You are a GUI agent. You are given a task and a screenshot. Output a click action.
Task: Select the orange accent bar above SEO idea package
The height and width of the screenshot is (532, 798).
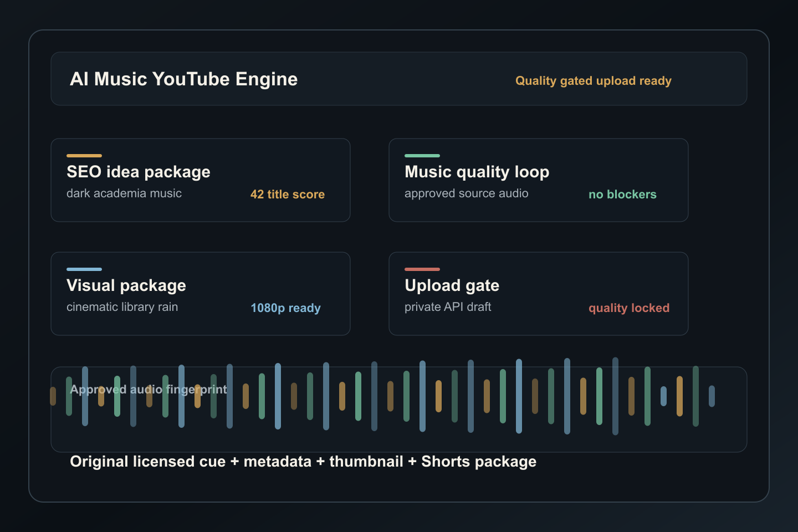(84, 156)
